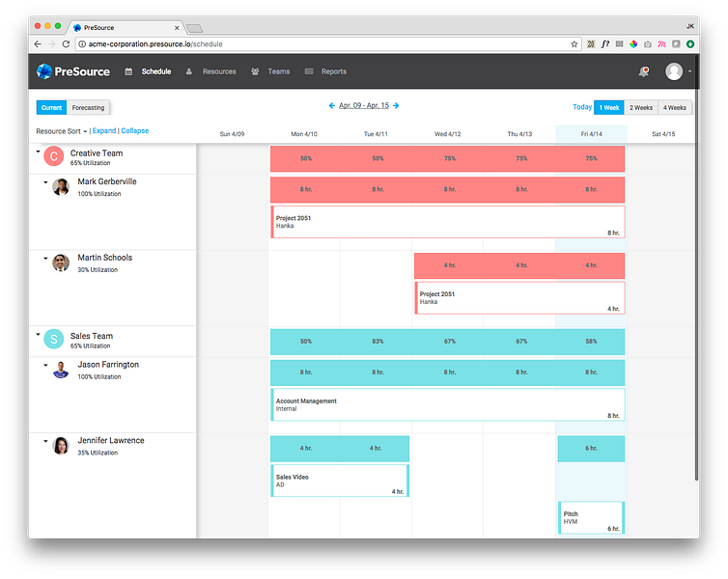This screenshot has width=728, height=579.
Task: Select the 2 Weeks range
Action: [x=641, y=108]
